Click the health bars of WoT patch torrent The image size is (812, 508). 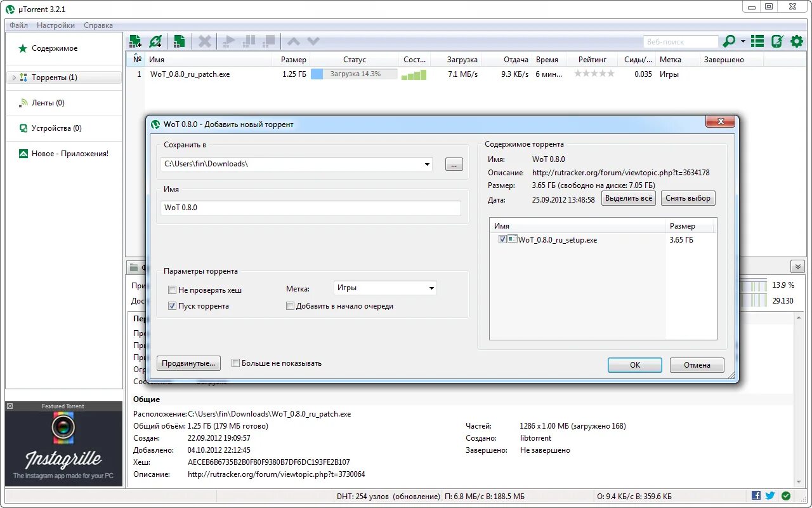(414, 74)
